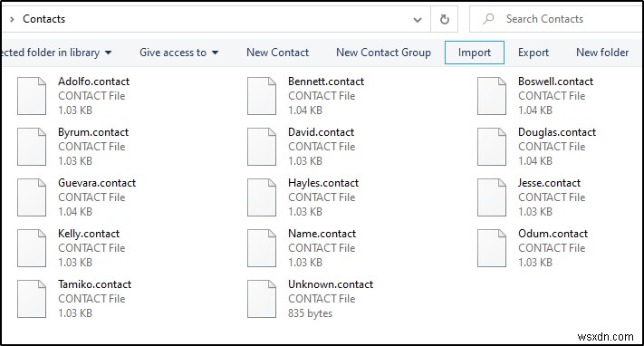Select the Boswell.contact file icon
Image resolution: width=644 pixels, height=346 pixels.
(x=492, y=96)
